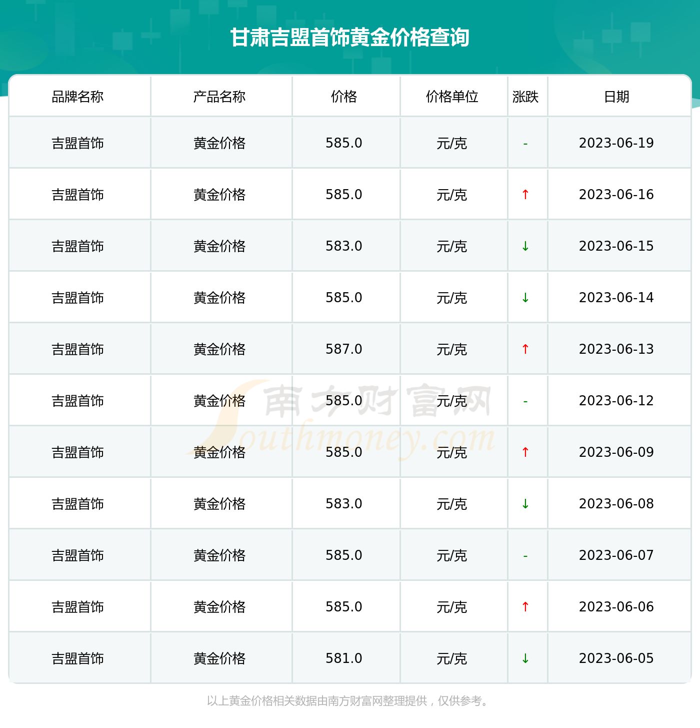Select the 品牌名称 column header
This screenshot has height=728, width=700.
[77, 97]
